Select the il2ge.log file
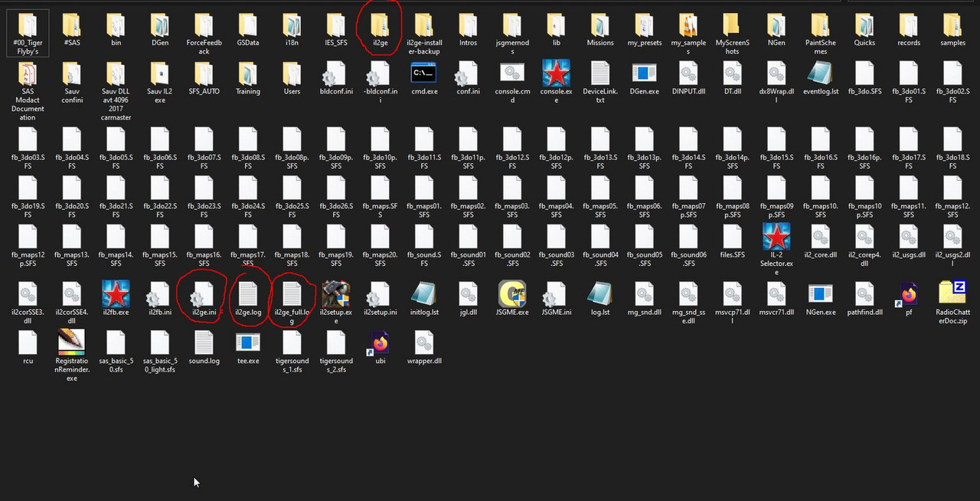Screen dimensions: 980x501 tap(248, 299)
